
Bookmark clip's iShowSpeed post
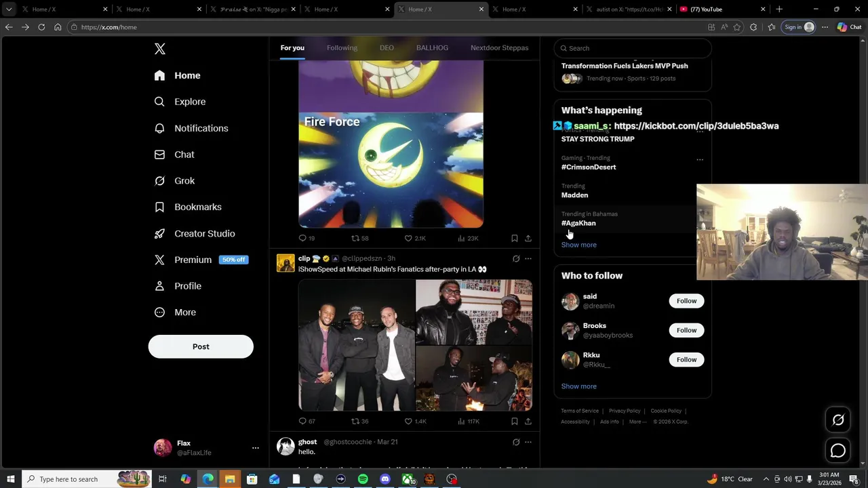515,422
